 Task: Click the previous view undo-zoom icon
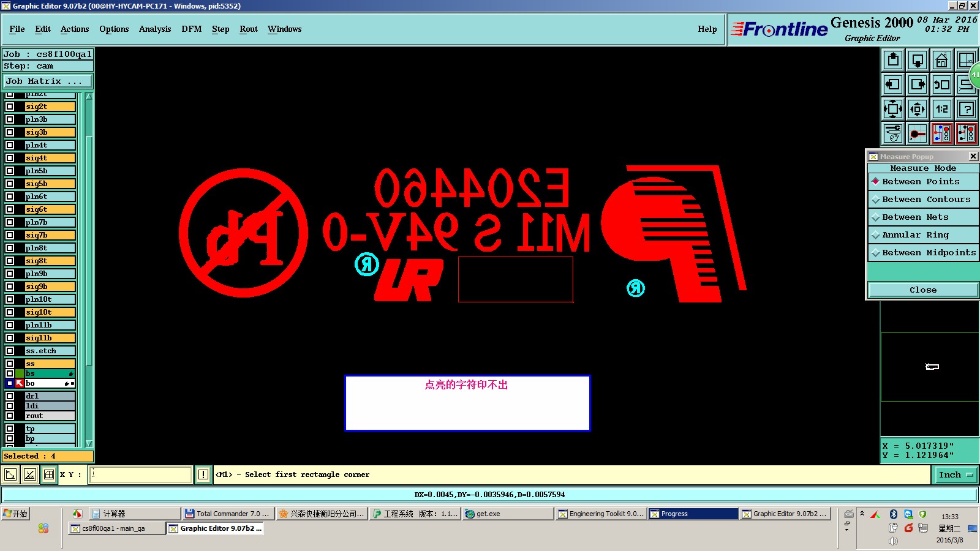pyautogui.click(x=942, y=84)
